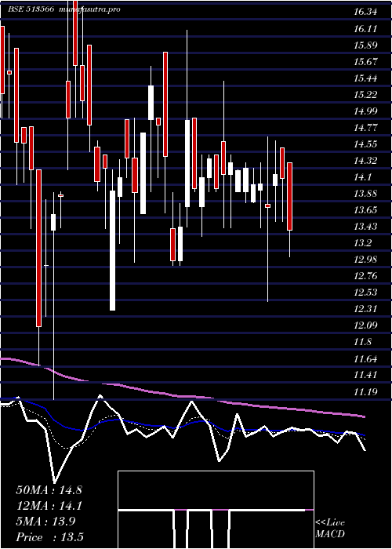Viewport: 392px width, 549px height.
Task: Click the 15.67 price axis label
Action: pyautogui.click(x=365, y=62)
